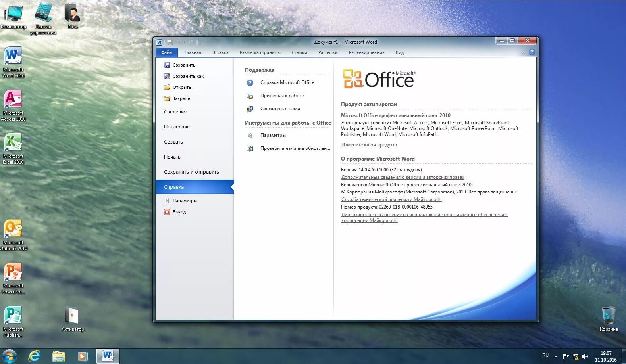The image size is (626, 364).
Task: Select the Microsoft Publisher desktop shortcut
Action: [x=13, y=322]
